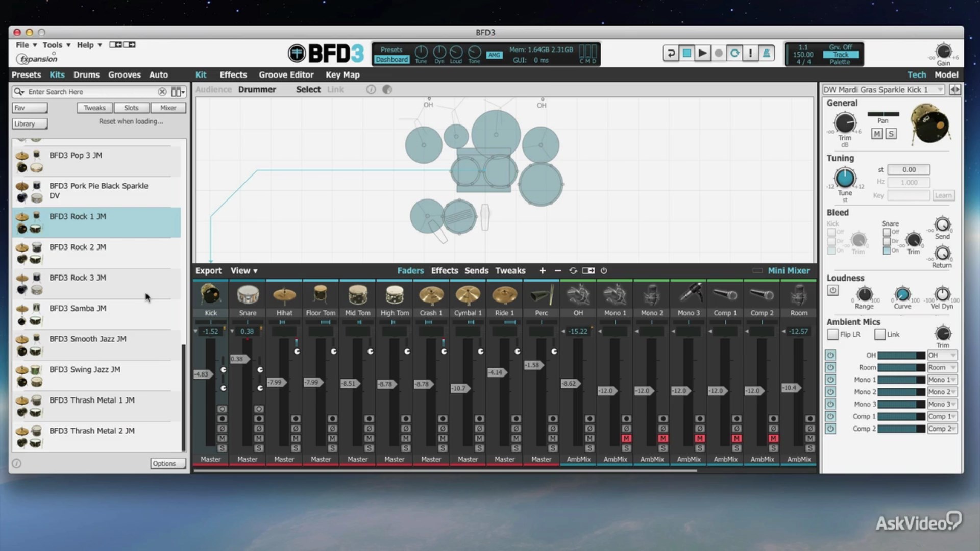The image size is (980, 551).
Task: Open the kick drum name dropdown
Action: (940, 90)
